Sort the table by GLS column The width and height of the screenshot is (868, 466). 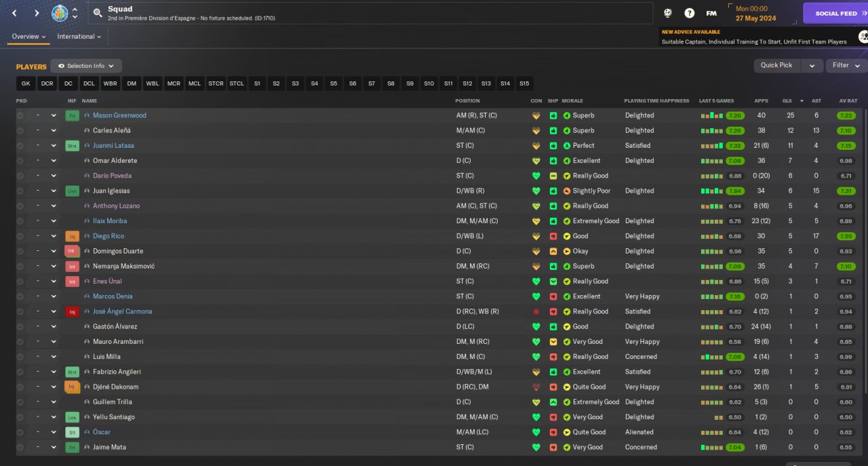click(787, 101)
